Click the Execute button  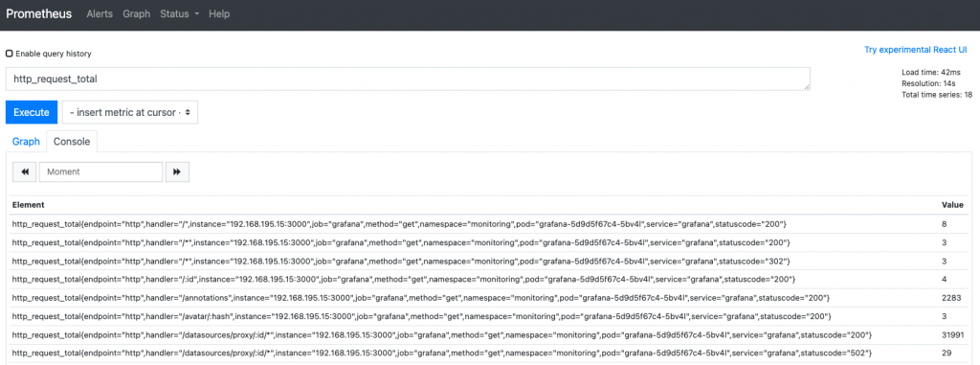[32, 113]
